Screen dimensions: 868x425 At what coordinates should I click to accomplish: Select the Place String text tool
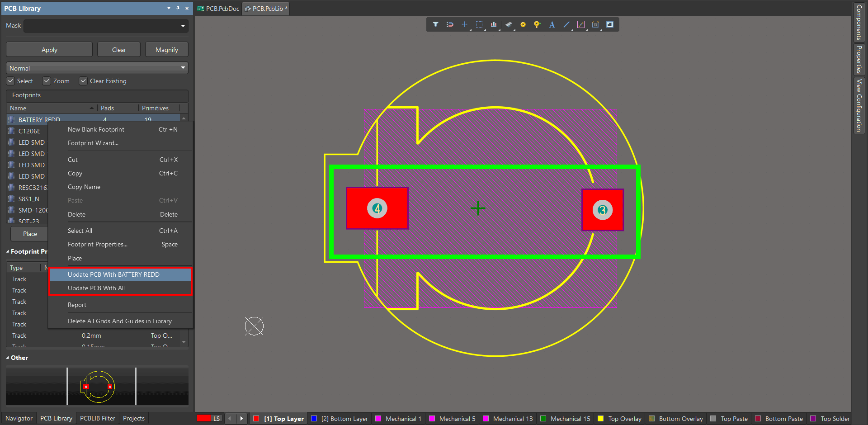[552, 24]
